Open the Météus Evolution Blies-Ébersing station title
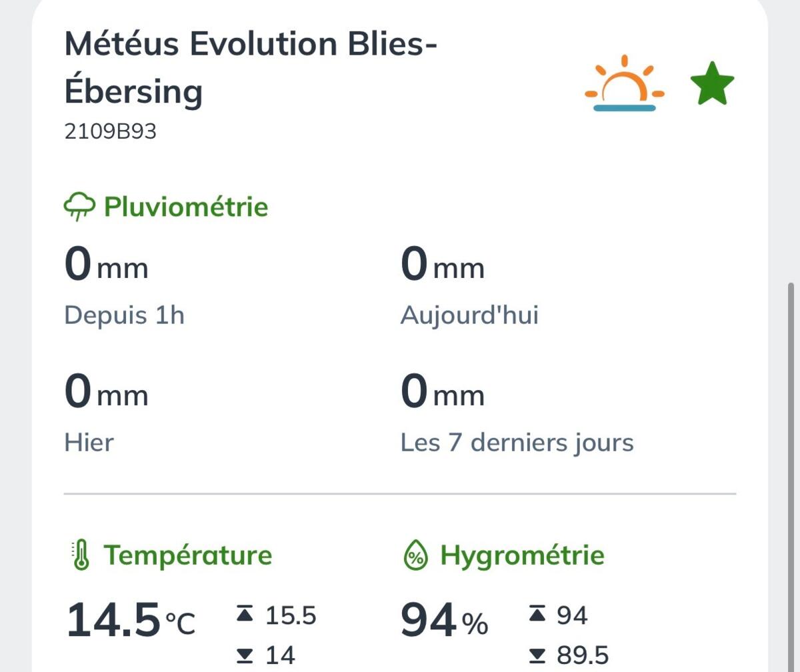 point(251,67)
